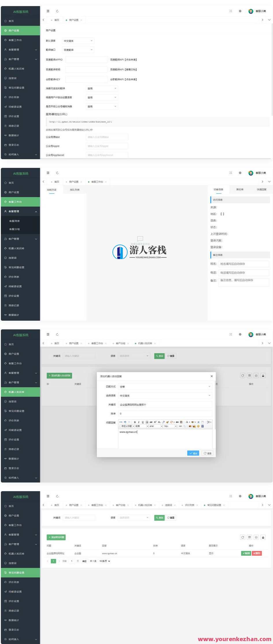
Task: Click the 客服小美 avatar on 客服工作台 screen
Action: pos(251,173)
